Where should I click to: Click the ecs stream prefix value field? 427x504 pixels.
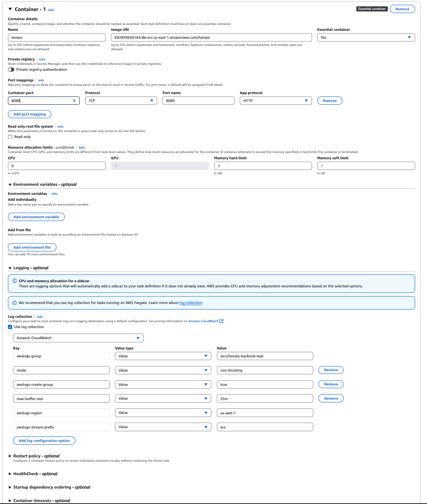coord(265,427)
